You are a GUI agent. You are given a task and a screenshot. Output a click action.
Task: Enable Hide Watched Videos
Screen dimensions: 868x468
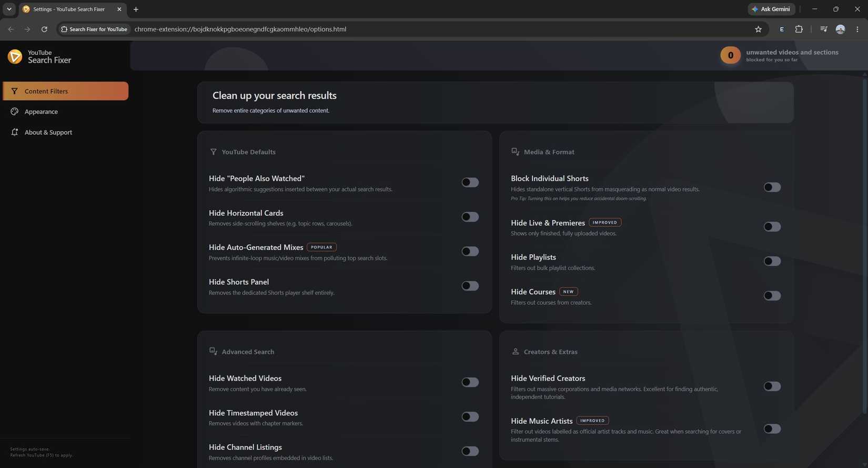(470, 382)
